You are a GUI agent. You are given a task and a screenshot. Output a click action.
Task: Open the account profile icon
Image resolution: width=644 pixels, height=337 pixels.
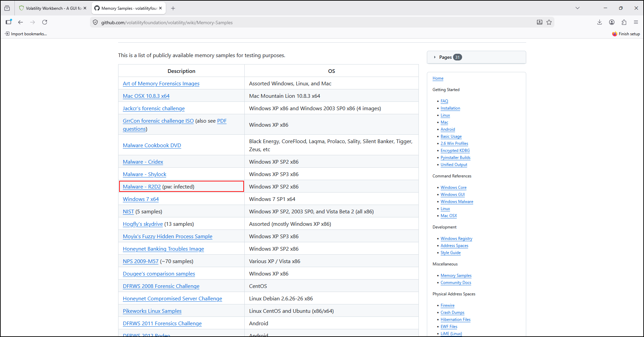(x=612, y=22)
